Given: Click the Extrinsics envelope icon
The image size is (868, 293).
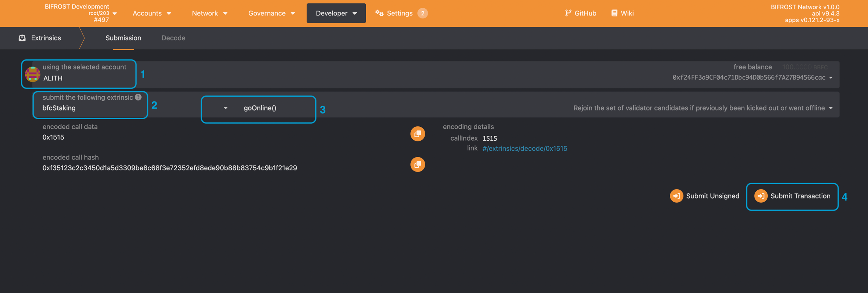Looking at the screenshot, I should [22, 38].
